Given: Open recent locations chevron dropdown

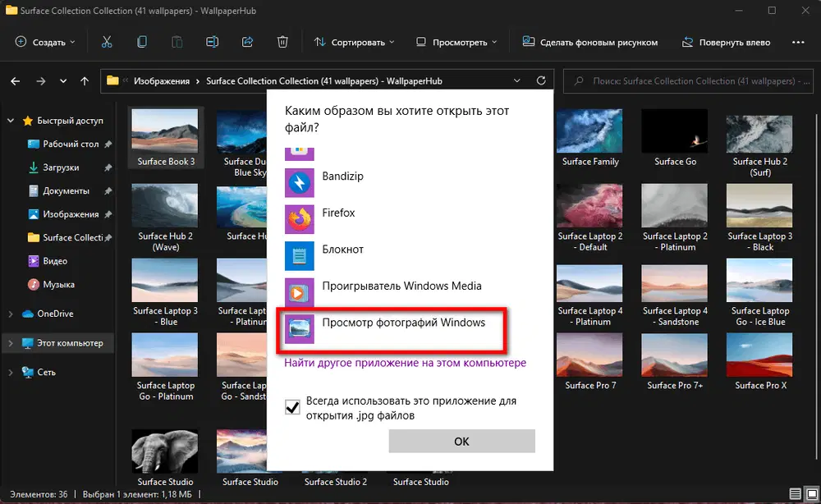Looking at the screenshot, I should (x=63, y=81).
